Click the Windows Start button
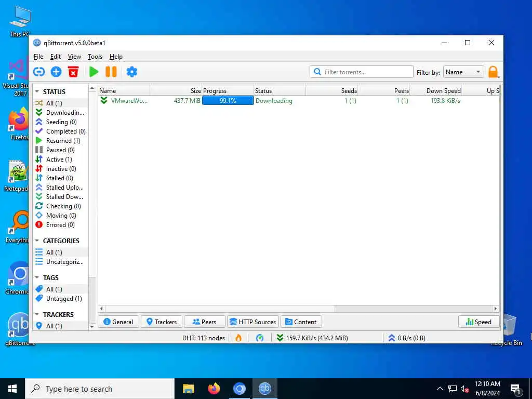Viewport: 532px width, 399px height. click(x=12, y=389)
